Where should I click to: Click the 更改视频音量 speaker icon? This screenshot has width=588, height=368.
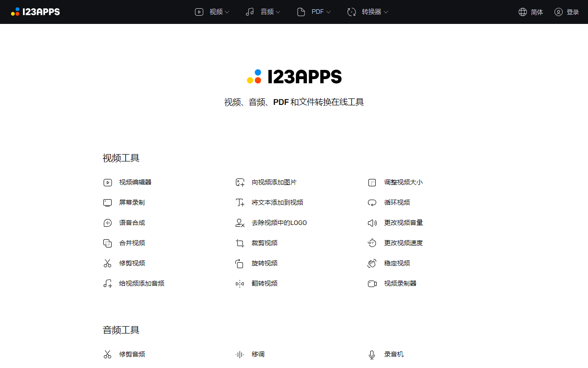click(x=372, y=223)
